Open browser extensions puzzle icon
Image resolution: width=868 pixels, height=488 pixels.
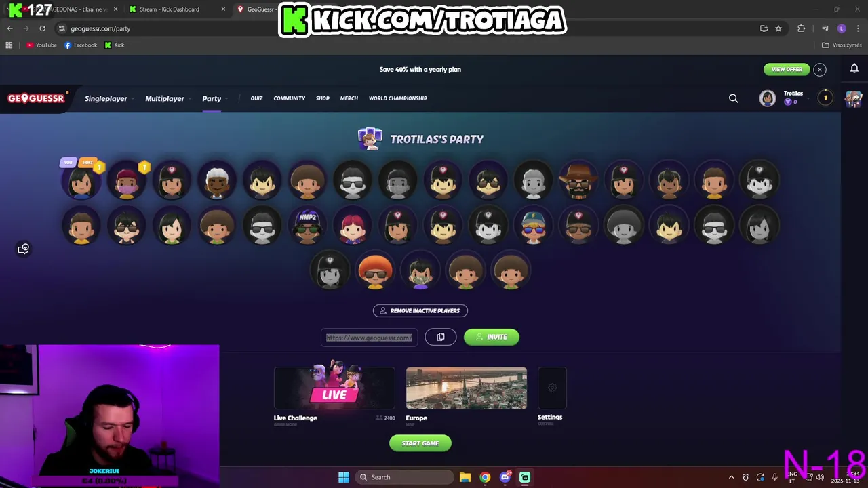(802, 28)
